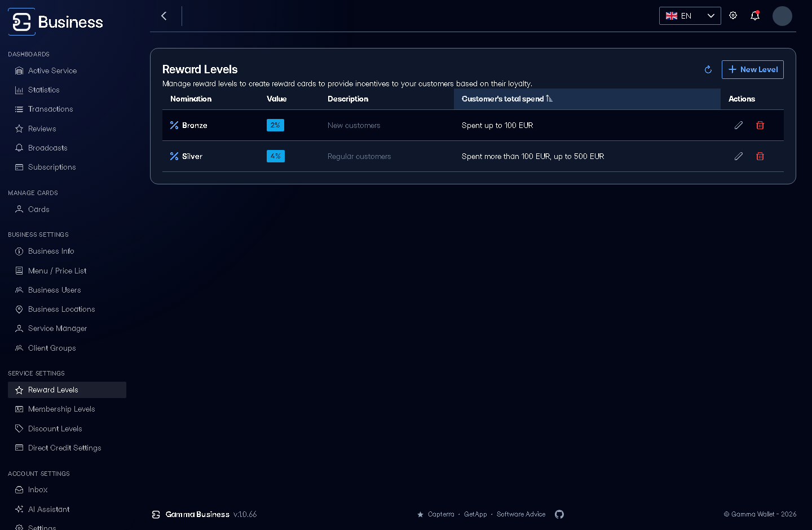Open the language selector dropdown
The height and width of the screenshot is (530, 812).
click(x=690, y=16)
